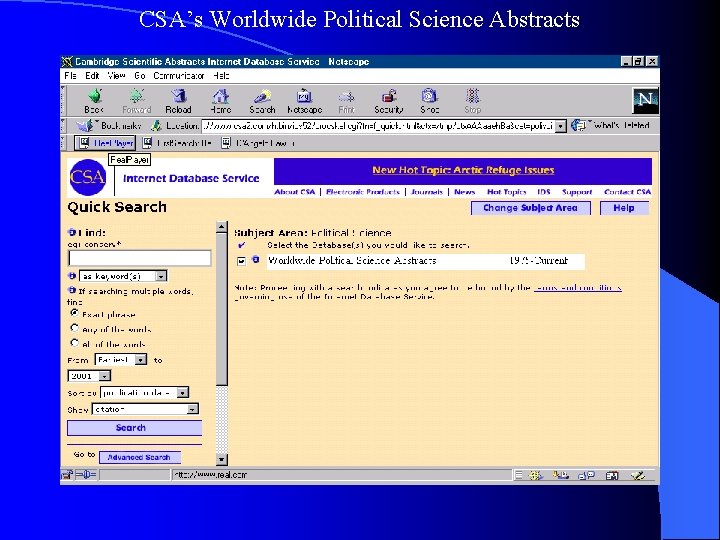Open the Go menu
The image size is (720, 540).
tap(140, 76)
